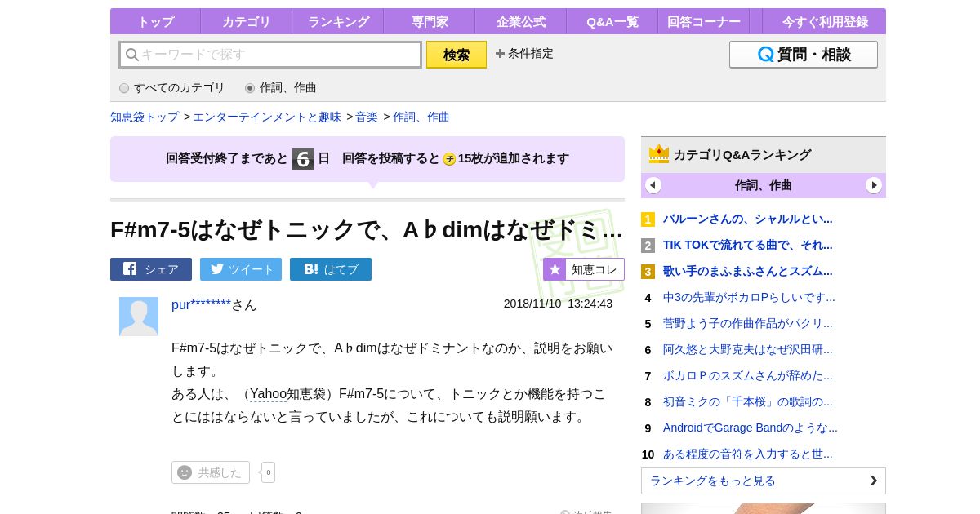Screen dimensions: 980x514
Task: Click the asker's profile avatar
Action: click(x=139, y=317)
